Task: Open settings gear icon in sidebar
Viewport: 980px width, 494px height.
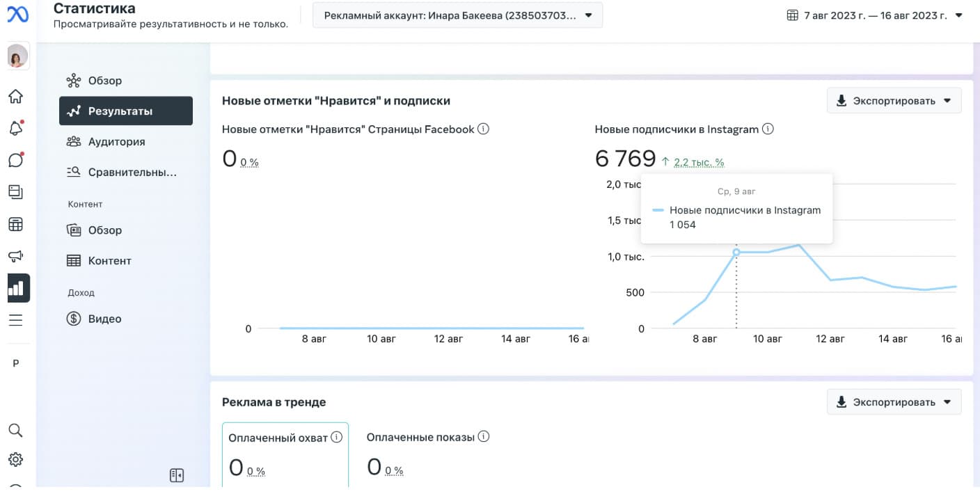Action: [x=15, y=460]
